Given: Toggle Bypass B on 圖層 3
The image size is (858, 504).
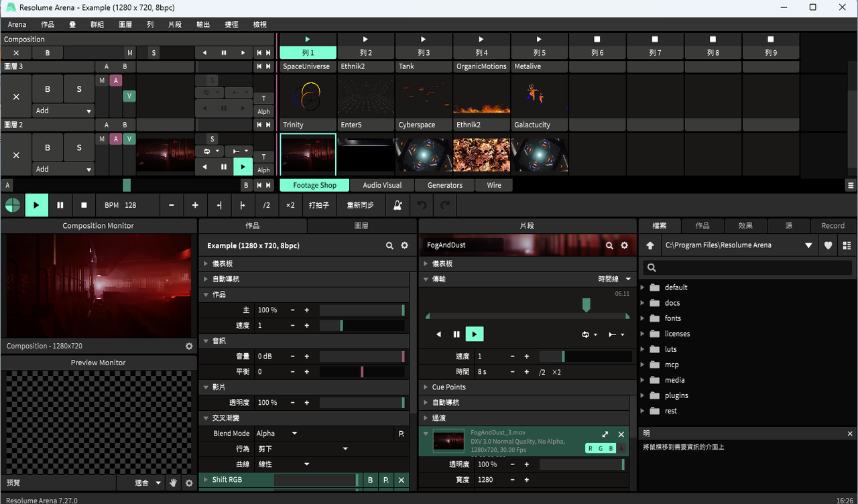Looking at the screenshot, I should click(48, 89).
